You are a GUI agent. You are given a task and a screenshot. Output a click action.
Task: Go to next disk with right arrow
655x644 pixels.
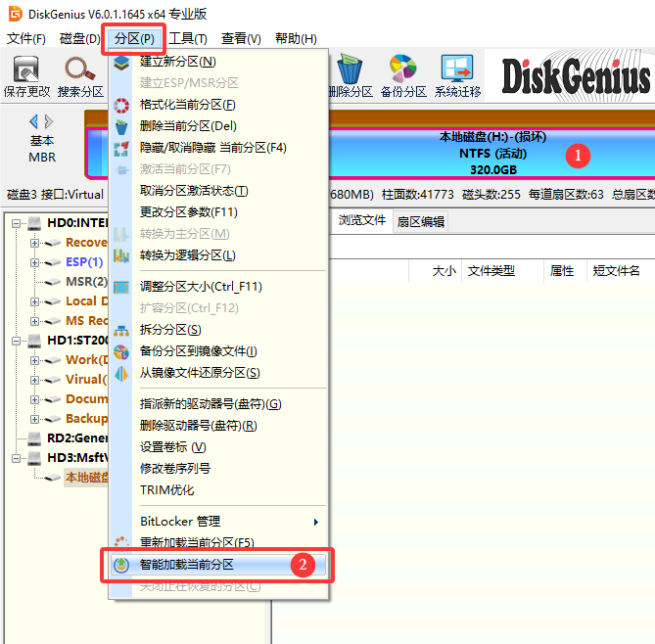[49, 122]
